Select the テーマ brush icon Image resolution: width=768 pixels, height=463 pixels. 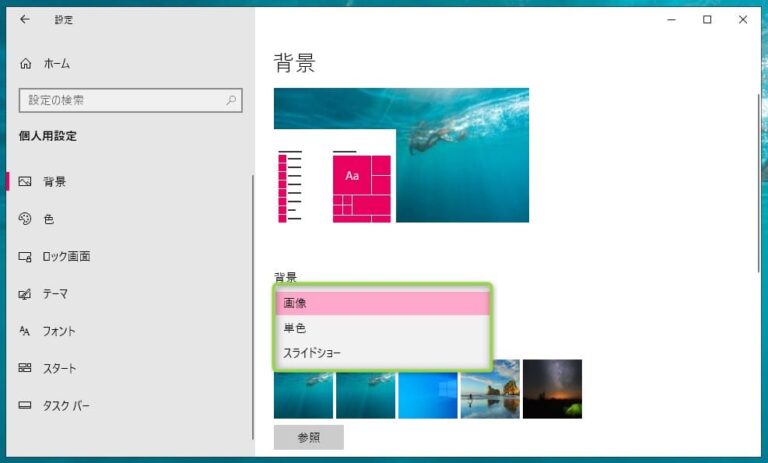click(25, 294)
